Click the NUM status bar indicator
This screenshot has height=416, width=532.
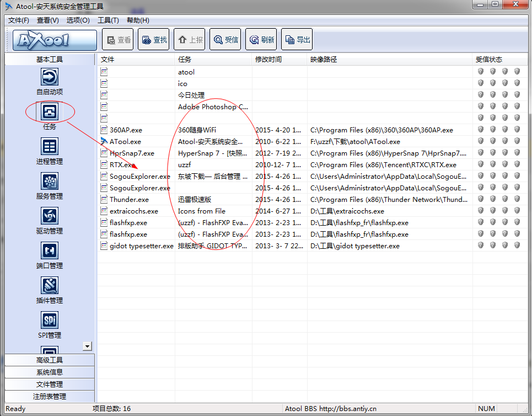486,408
